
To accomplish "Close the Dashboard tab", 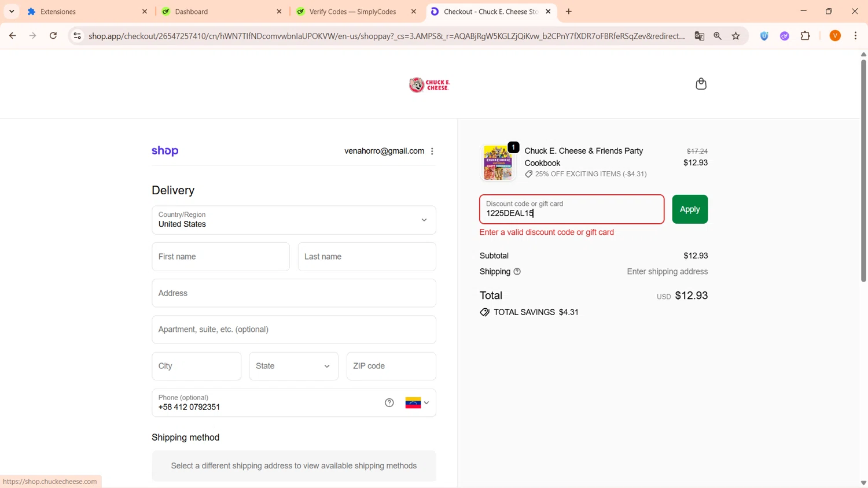I will (x=279, y=12).
